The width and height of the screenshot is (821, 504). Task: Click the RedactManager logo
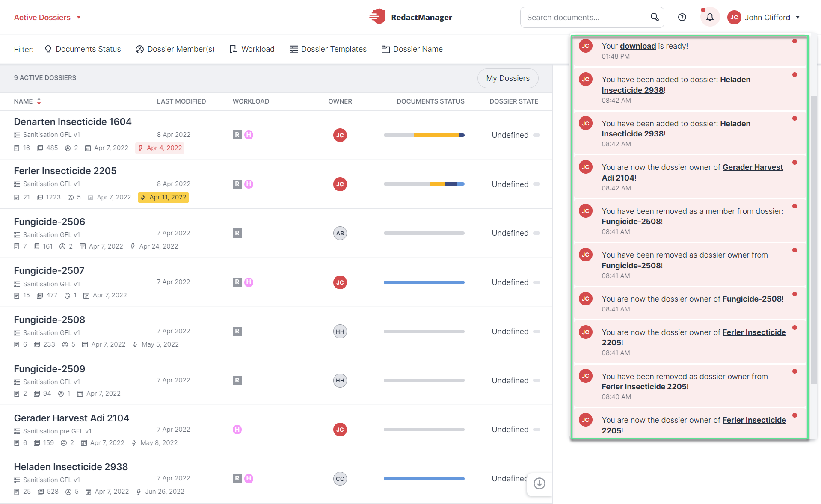coord(411,17)
